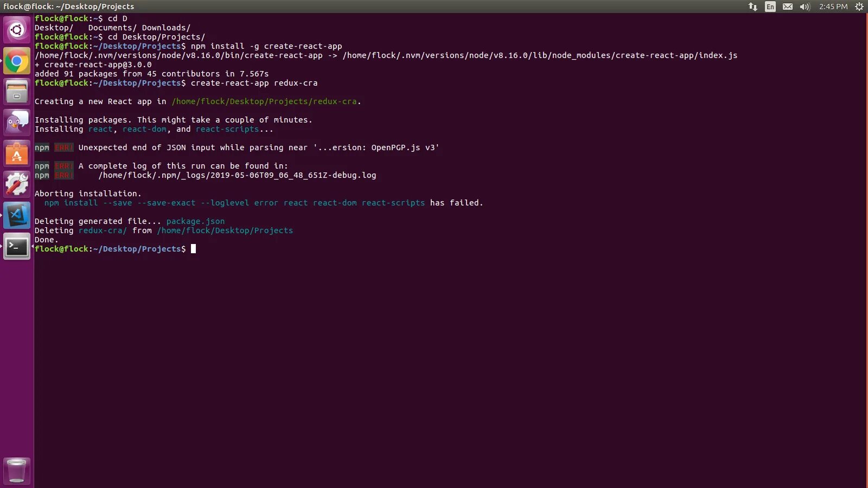Click 'Aborting installation.' text
The height and width of the screenshot is (488, 868).
(88, 194)
